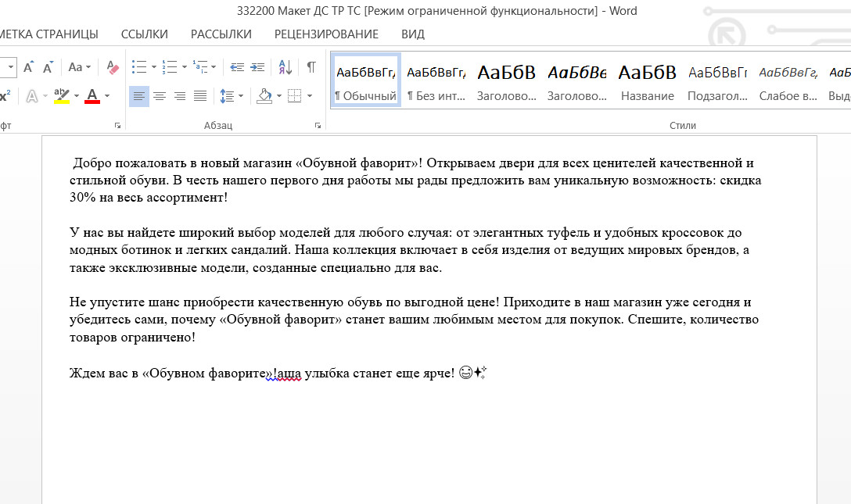Open the Change Case (Aa) menu
The height and width of the screenshot is (504, 851).
[x=79, y=67]
